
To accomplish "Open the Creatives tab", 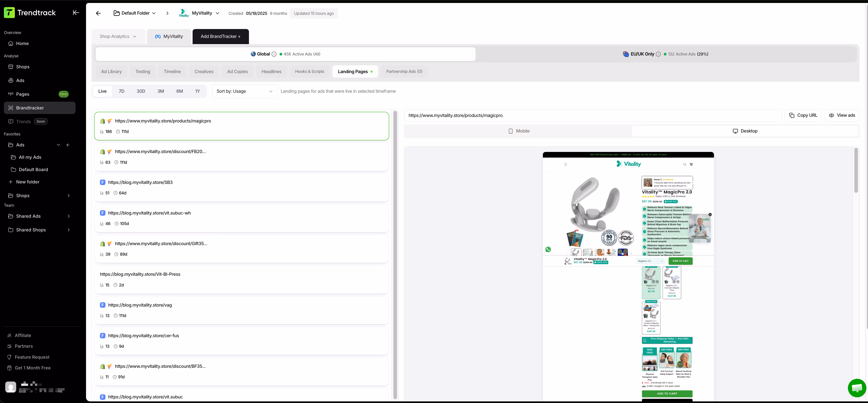I will [204, 72].
